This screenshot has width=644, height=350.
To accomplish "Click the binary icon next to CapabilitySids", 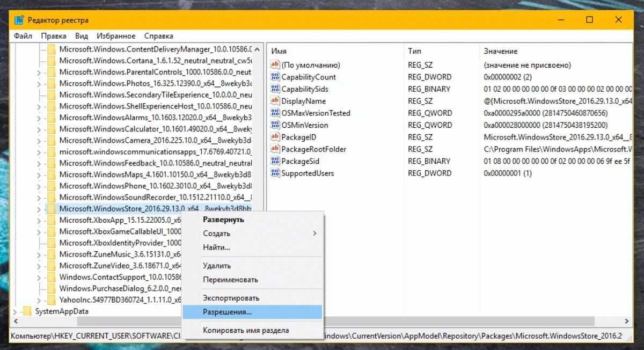I will (275, 89).
